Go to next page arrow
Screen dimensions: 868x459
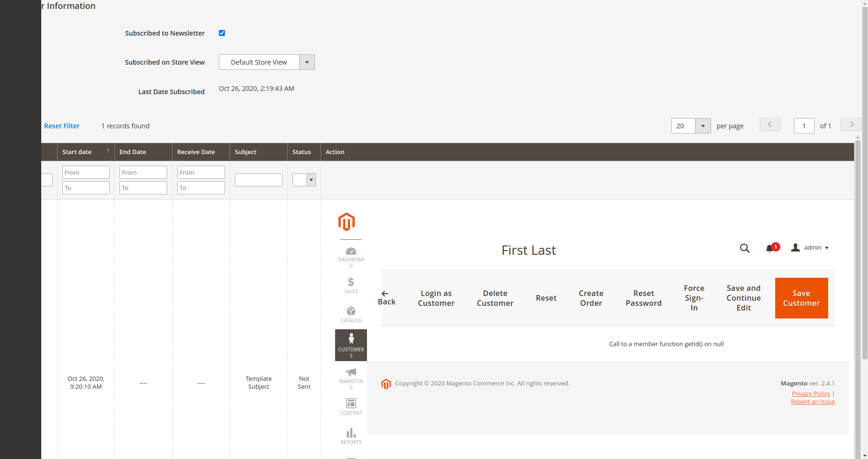(851, 125)
